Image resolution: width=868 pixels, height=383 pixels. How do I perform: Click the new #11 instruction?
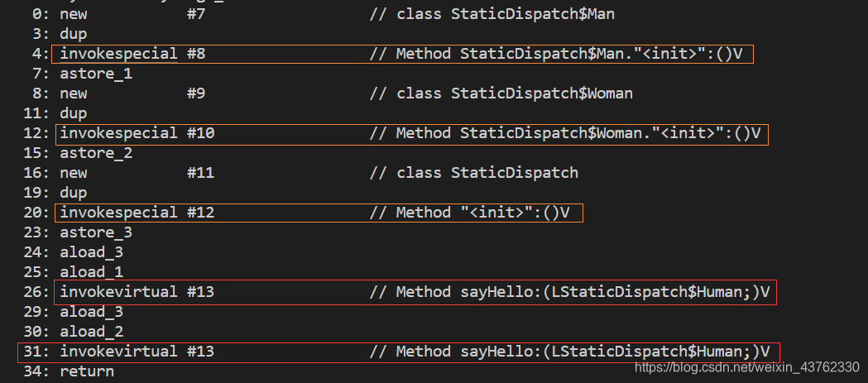coord(137,173)
